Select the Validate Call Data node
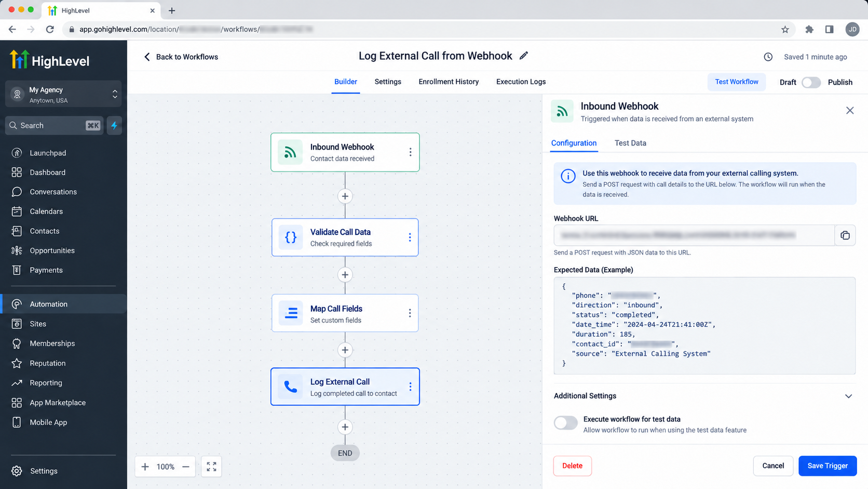 pyautogui.click(x=345, y=237)
